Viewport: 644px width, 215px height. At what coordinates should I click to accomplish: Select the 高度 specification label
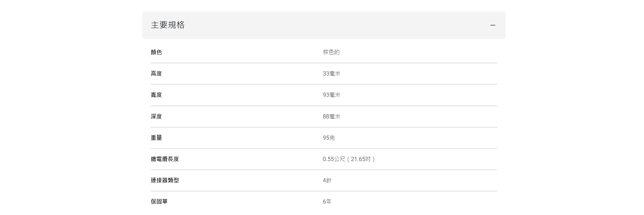[156, 73]
